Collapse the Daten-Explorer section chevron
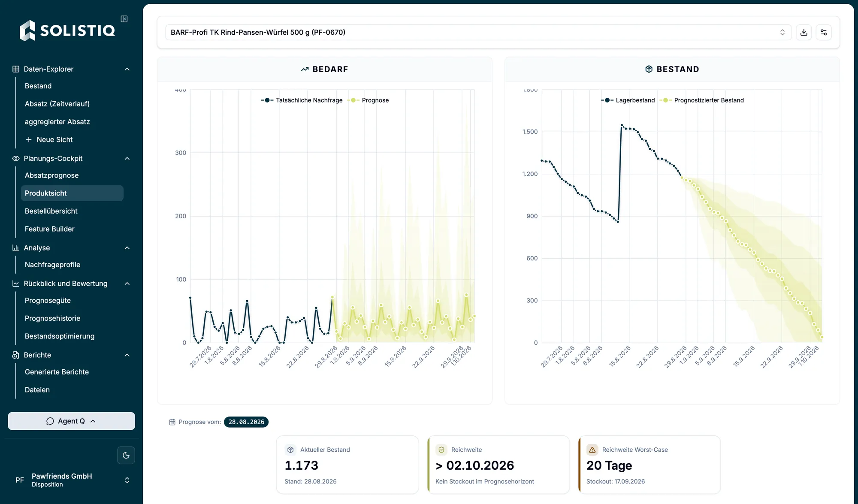The height and width of the screenshot is (504, 858). click(127, 69)
